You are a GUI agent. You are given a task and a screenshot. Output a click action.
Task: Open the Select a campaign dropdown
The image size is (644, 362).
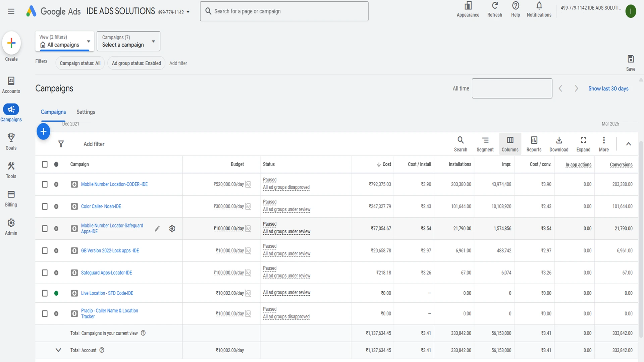128,41
